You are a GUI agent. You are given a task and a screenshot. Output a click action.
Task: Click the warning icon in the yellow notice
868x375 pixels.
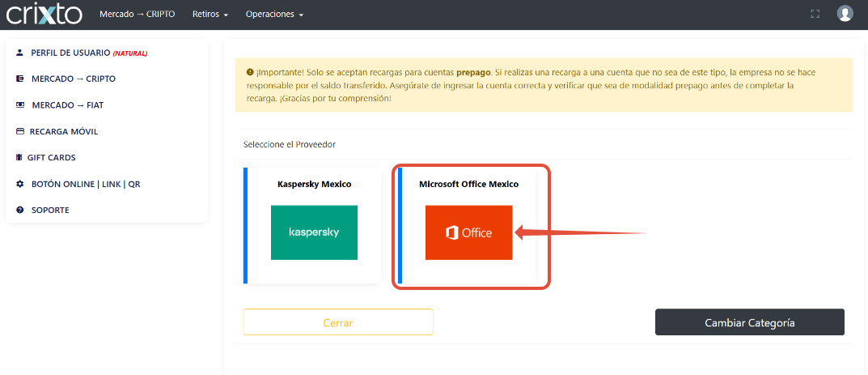(x=250, y=73)
